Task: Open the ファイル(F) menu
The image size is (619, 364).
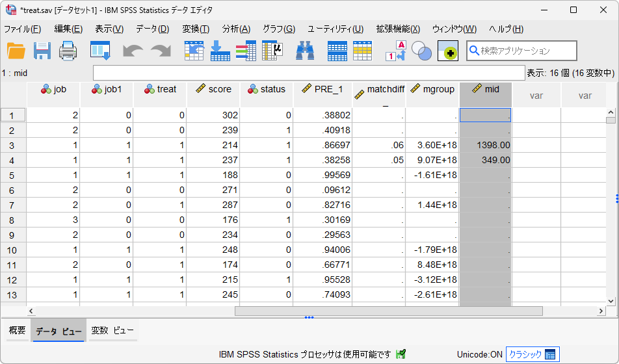Action: 23,29
